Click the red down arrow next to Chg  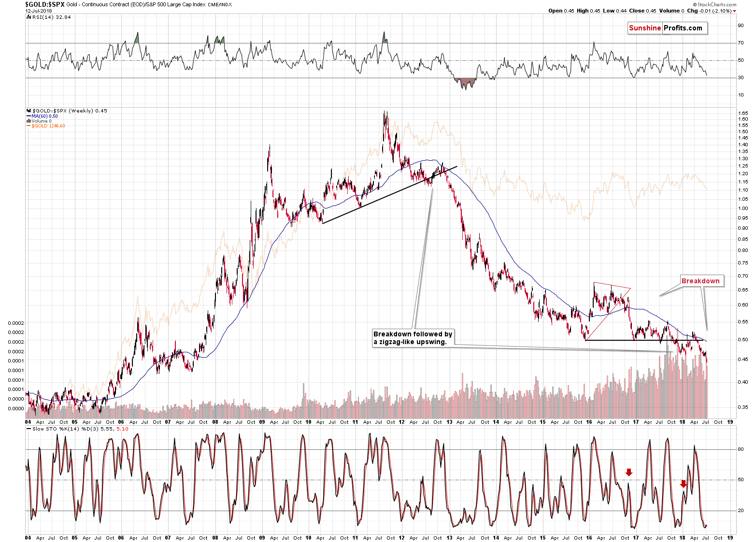click(x=735, y=11)
